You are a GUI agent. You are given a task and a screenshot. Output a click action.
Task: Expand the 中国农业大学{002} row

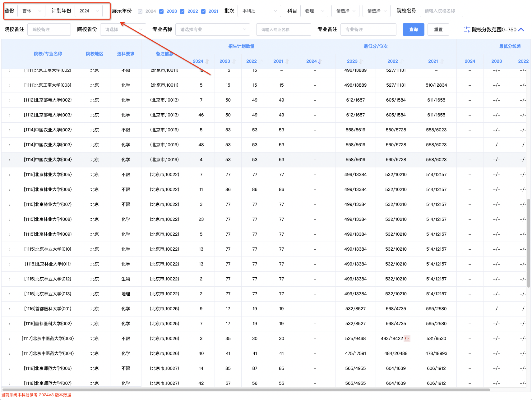(10, 130)
